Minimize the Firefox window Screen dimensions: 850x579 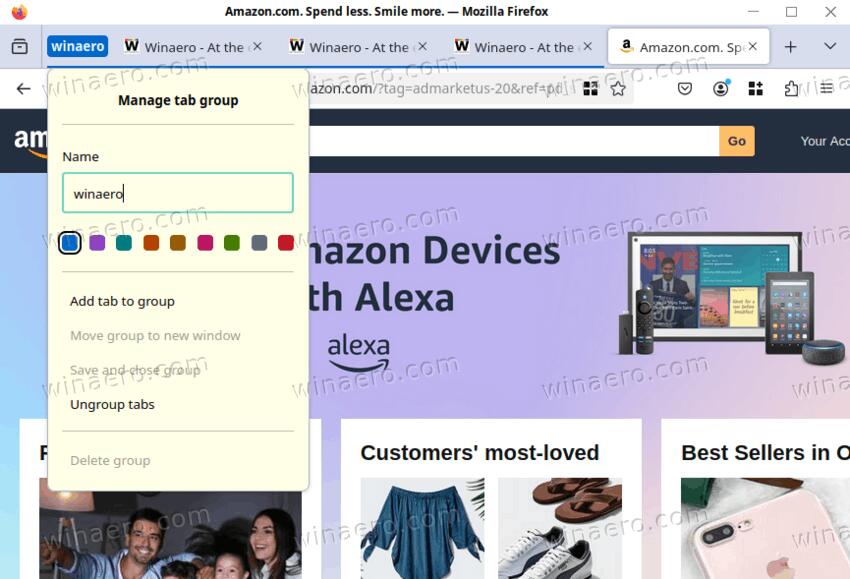tap(753, 11)
